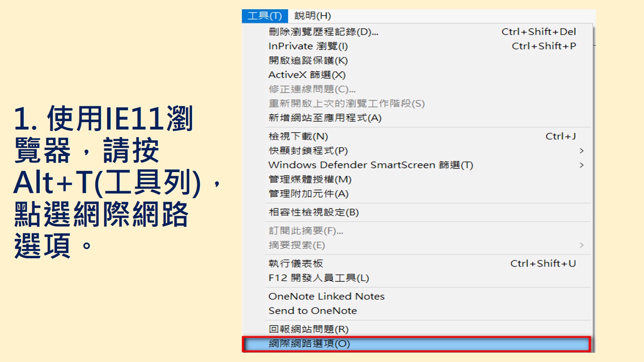
Task: Select 刪除瀏覽歷程記錄(D) menu item
Action: click(x=323, y=32)
